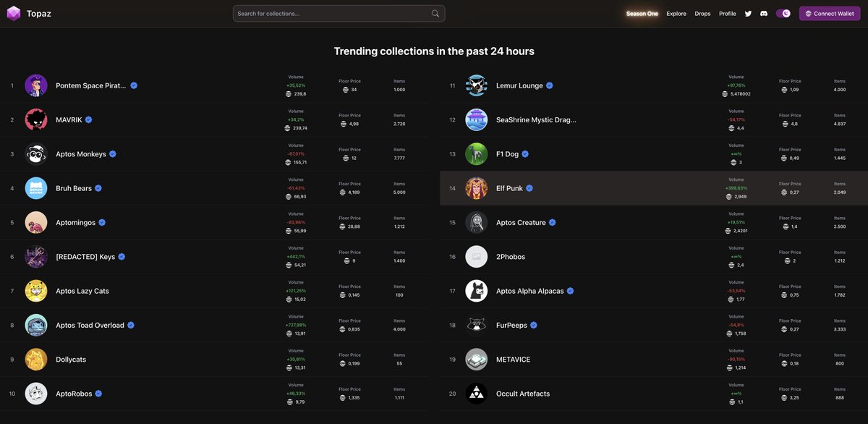The image size is (868, 424).
Task: Click the Elf Punk avatar
Action: coord(477,188)
